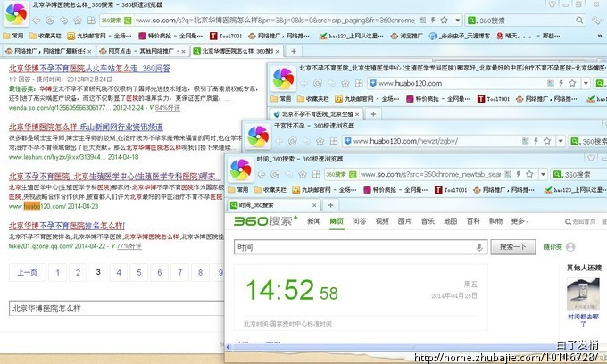Select 图片 category on 360搜索 page
This screenshot has width=607, height=364.
[x=404, y=221]
